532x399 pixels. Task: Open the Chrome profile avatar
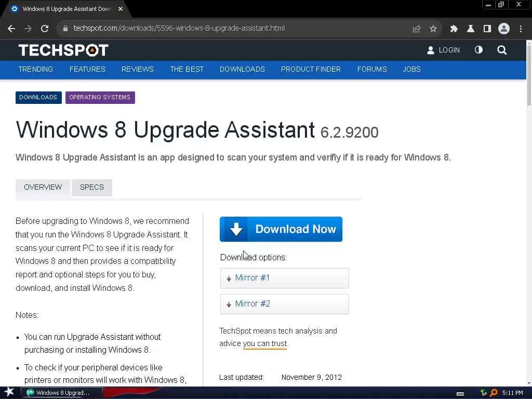point(504,29)
